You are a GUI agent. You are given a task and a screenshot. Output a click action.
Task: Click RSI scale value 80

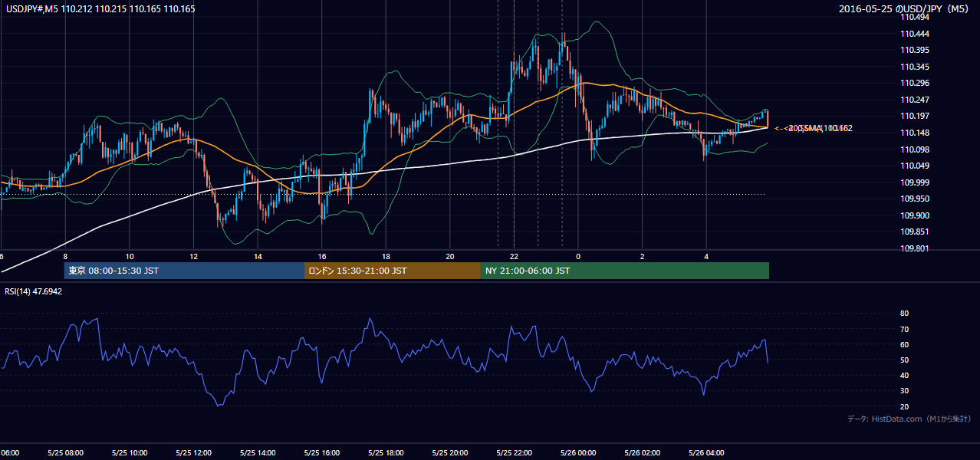click(x=904, y=313)
